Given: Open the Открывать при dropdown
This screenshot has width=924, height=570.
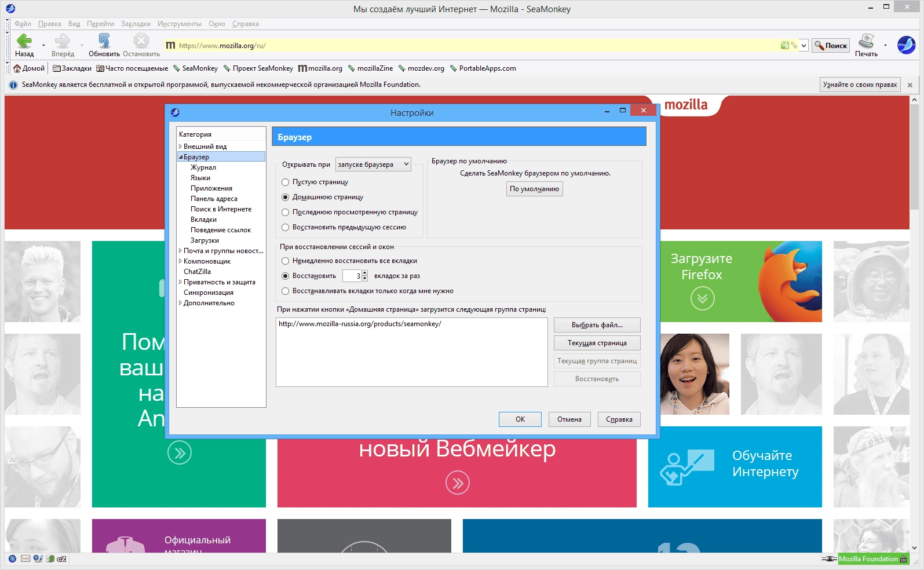Looking at the screenshot, I should 373,165.
